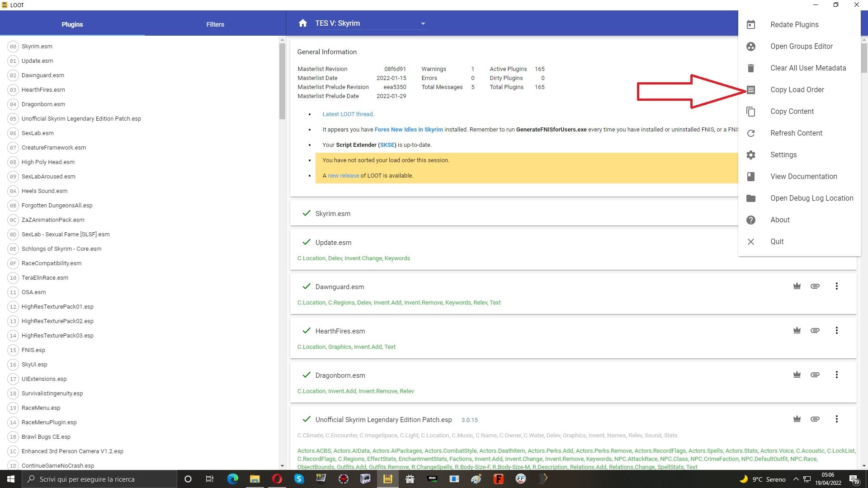Click the active checkmark on Update.esm card
Screen dimensions: 868x488
point(307,242)
